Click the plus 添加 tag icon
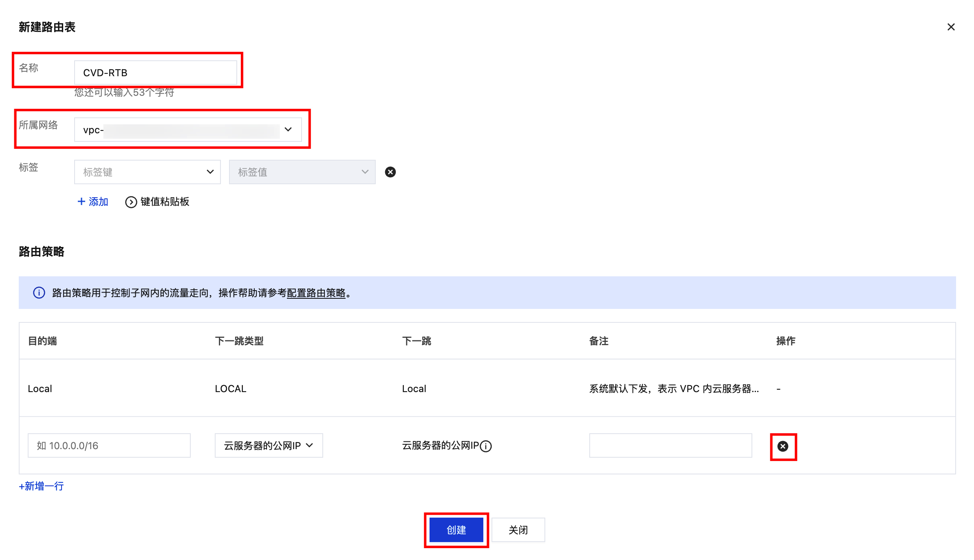Viewport: 974px width, 560px height. pos(82,201)
